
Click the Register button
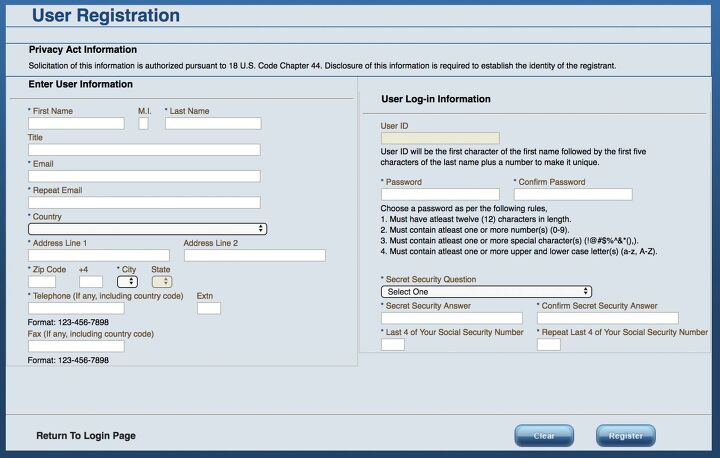(x=626, y=435)
